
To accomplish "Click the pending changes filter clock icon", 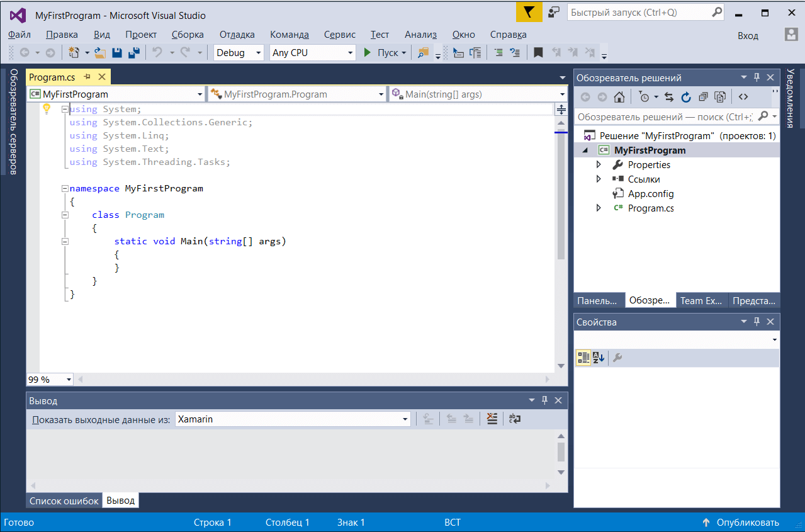I will tap(644, 97).
